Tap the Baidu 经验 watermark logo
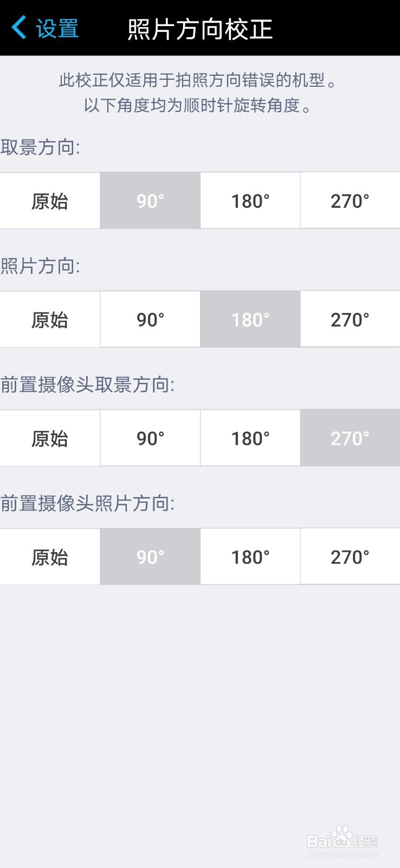This screenshot has height=868, width=400. click(x=342, y=841)
